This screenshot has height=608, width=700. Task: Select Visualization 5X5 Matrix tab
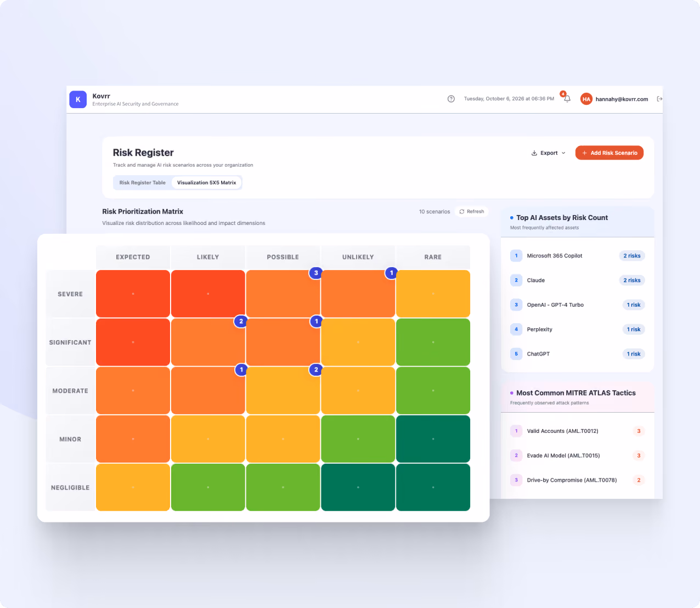[207, 183]
